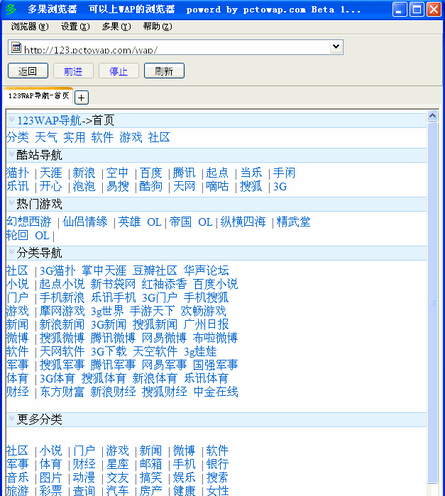
Task: Open the 仙侣情缘 game link
Action: 85,222
